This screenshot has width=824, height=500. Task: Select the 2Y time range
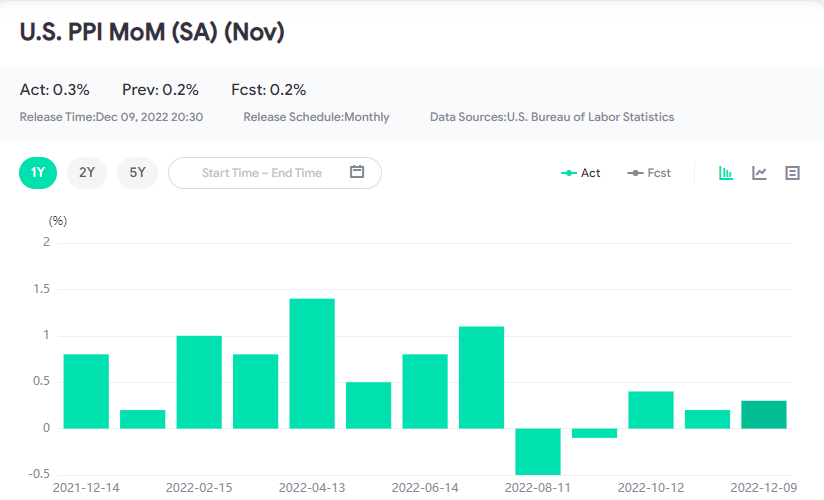pos(87,172)
